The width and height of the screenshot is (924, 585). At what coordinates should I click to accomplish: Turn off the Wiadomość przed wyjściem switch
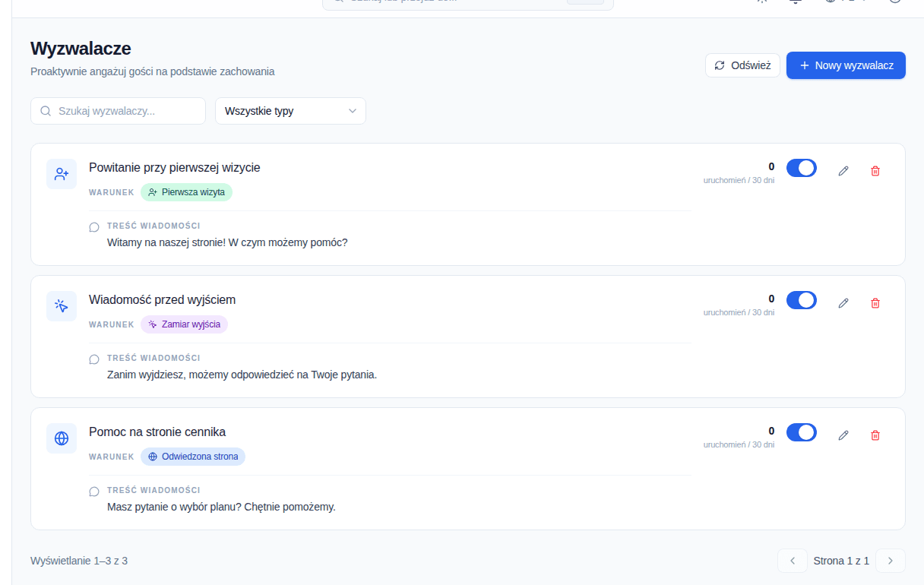[802, 300]
